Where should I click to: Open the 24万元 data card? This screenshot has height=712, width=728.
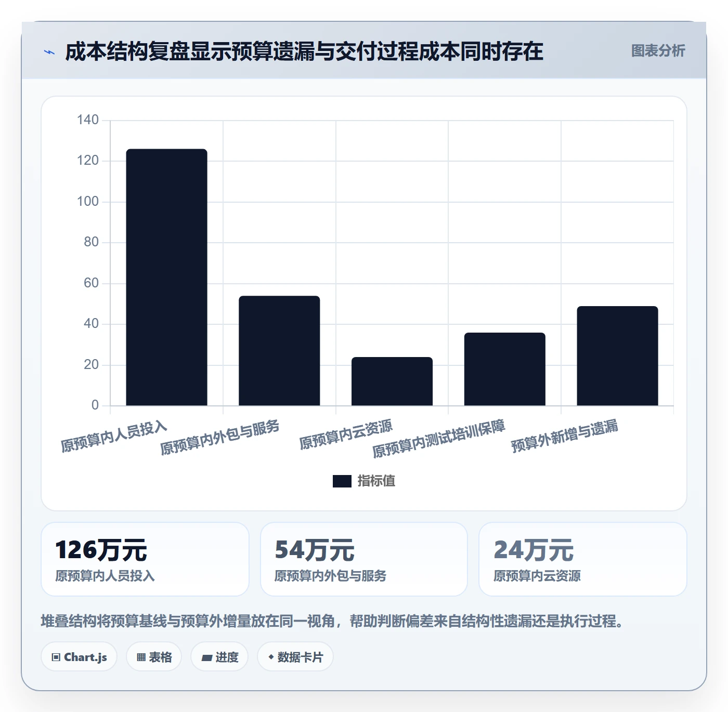pyautogui.click(x=583, y=559)
